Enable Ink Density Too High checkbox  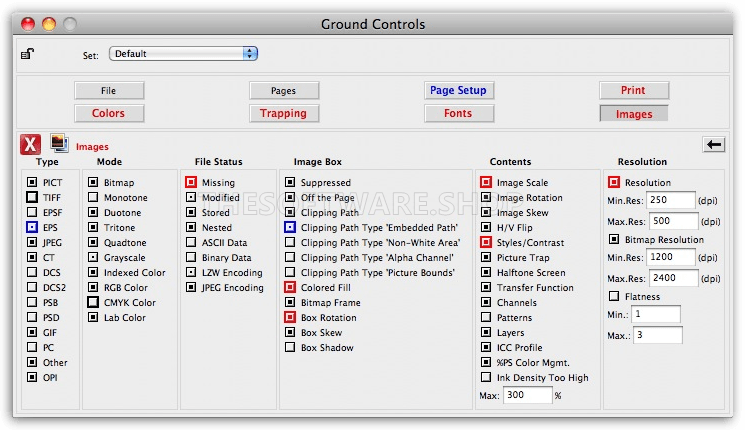click(x=486, y=377)
